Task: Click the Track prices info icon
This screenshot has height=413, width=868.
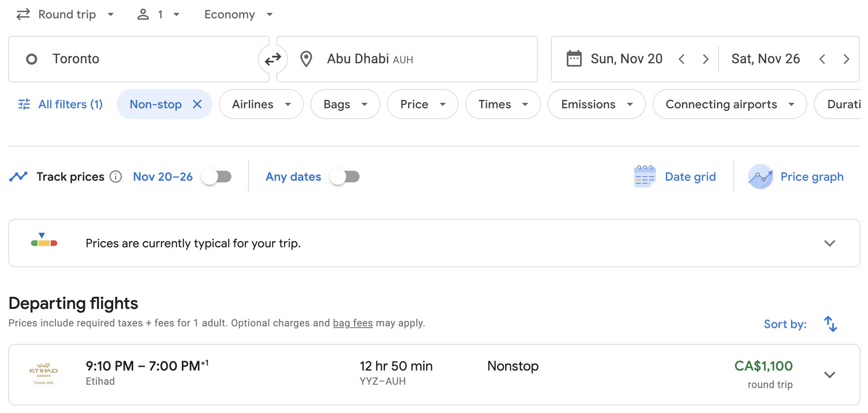Action: point(116,177)
